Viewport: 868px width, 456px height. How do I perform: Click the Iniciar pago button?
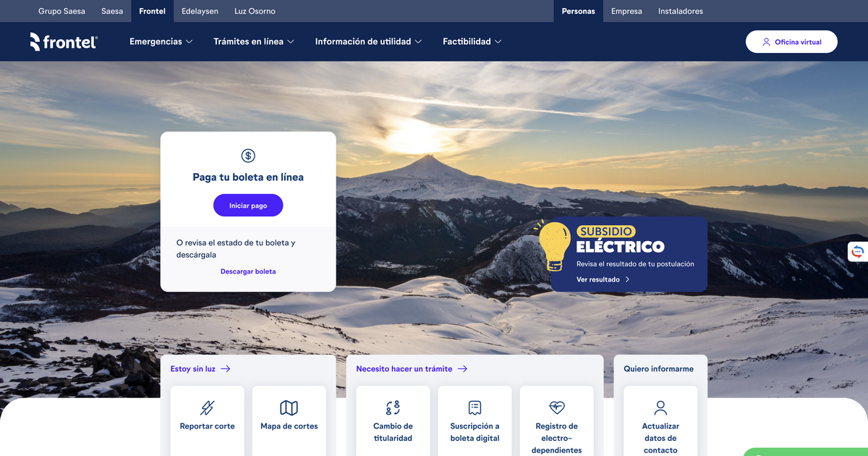tap(248, 206)
